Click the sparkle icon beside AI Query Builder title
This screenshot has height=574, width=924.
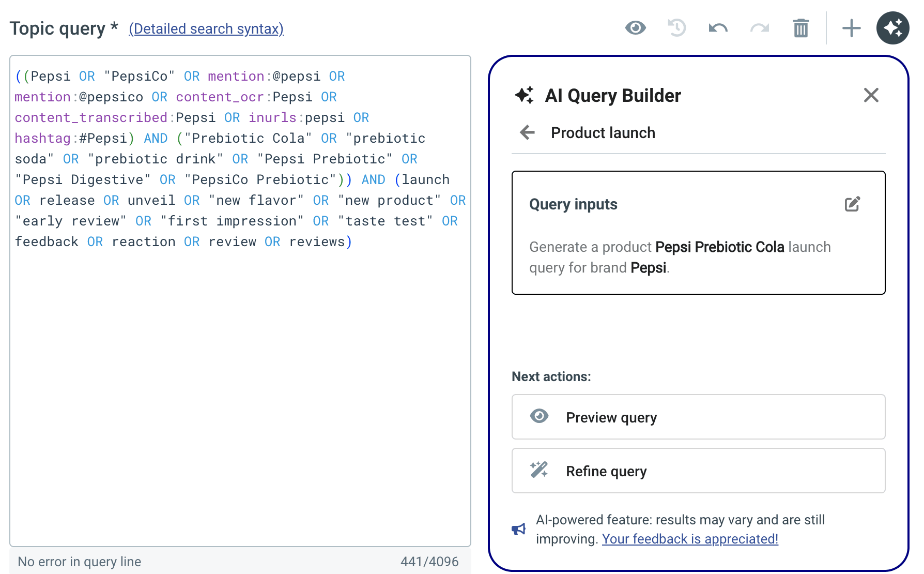pyautogui.click(x=524, y=96)
